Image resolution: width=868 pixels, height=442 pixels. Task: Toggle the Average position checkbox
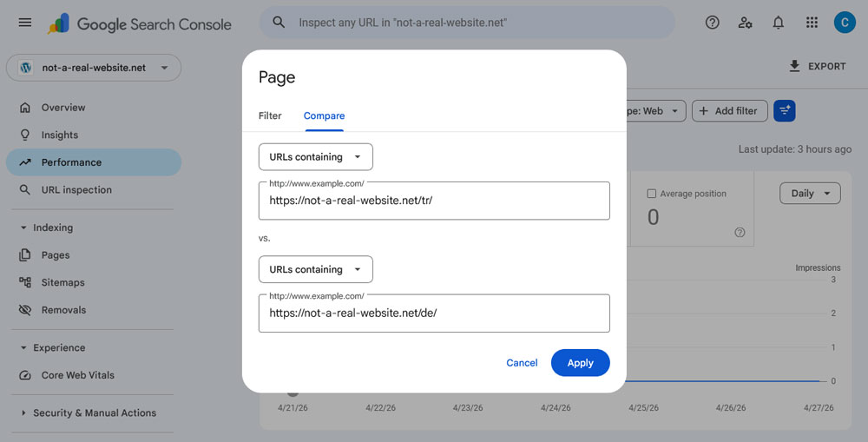(x=652, y=194)
